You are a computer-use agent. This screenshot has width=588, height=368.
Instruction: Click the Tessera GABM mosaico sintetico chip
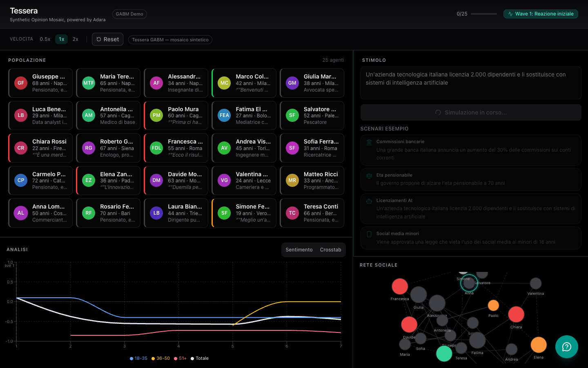click(x=170, y=40)
